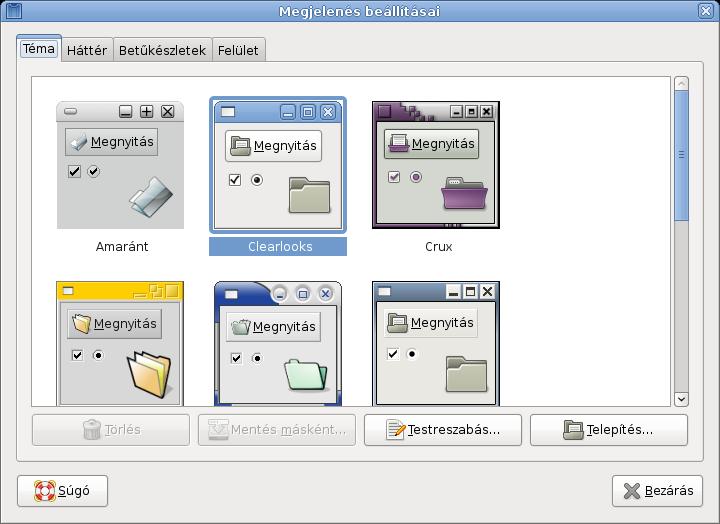
Task: Click the purple folder icon in Crux preview
Action: point(462,193)
